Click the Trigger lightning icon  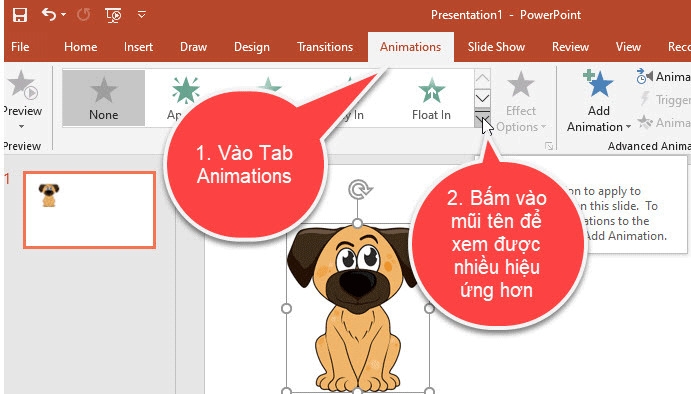coord(645,99)
